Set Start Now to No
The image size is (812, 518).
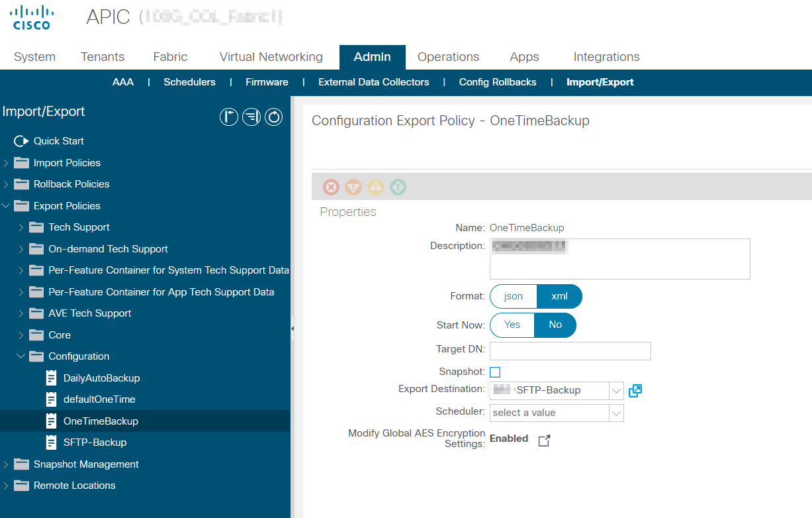(x=555, y=325)
